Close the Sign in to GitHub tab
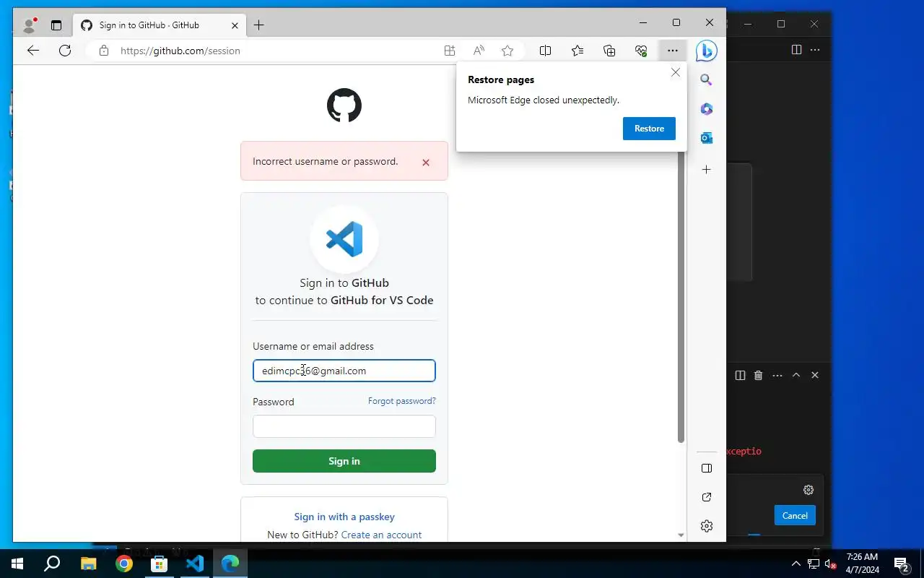 pos(235,25)
